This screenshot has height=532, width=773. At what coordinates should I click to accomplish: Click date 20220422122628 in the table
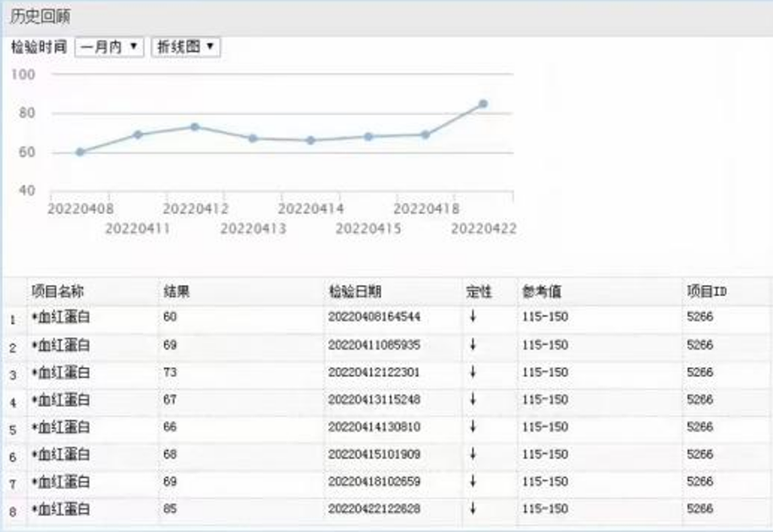pyautogui.click(x=374, y=509)
